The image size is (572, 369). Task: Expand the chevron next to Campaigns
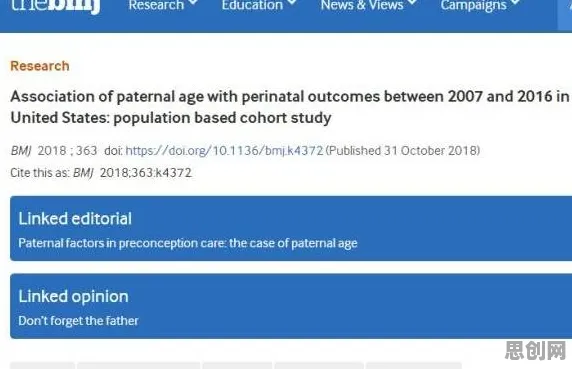[515, 3]
